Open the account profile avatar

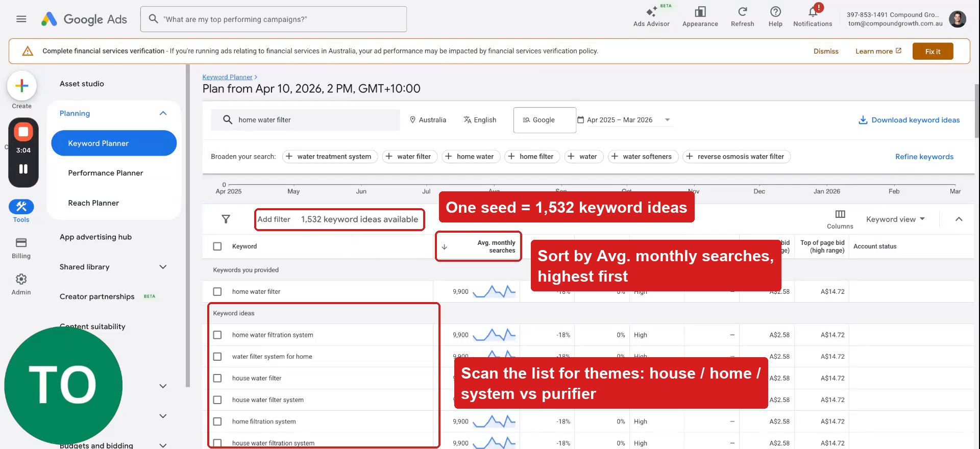click(x=957, y=19)
